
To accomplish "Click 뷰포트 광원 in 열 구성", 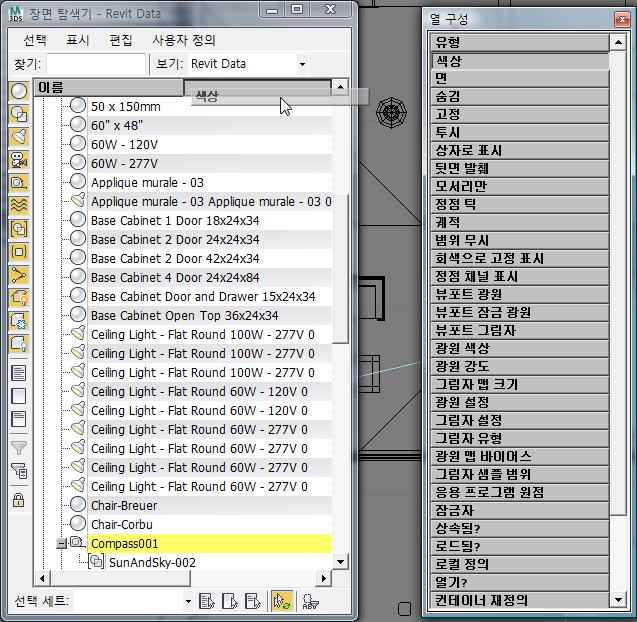I will [520, 295].
